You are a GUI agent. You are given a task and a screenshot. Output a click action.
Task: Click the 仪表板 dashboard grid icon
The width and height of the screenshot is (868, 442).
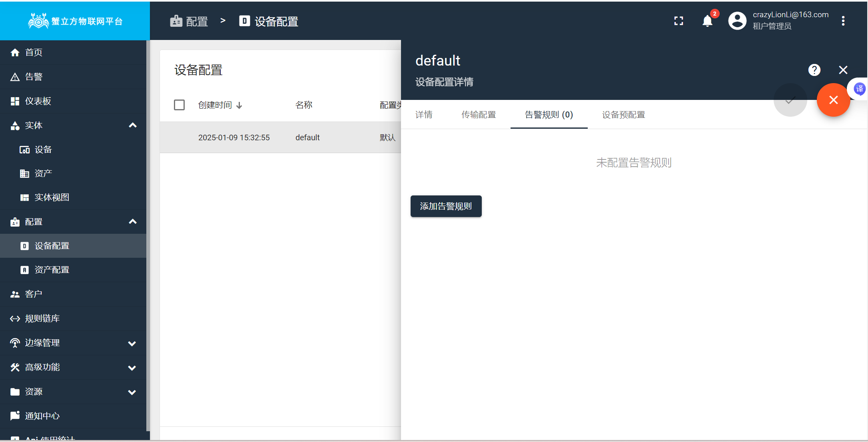(15, 101)
